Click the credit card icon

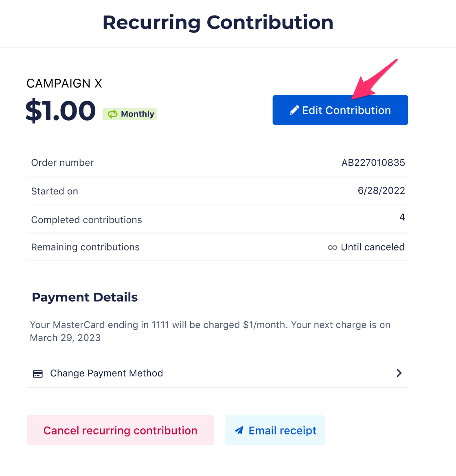pyautogui.click(x=38, y=374)
